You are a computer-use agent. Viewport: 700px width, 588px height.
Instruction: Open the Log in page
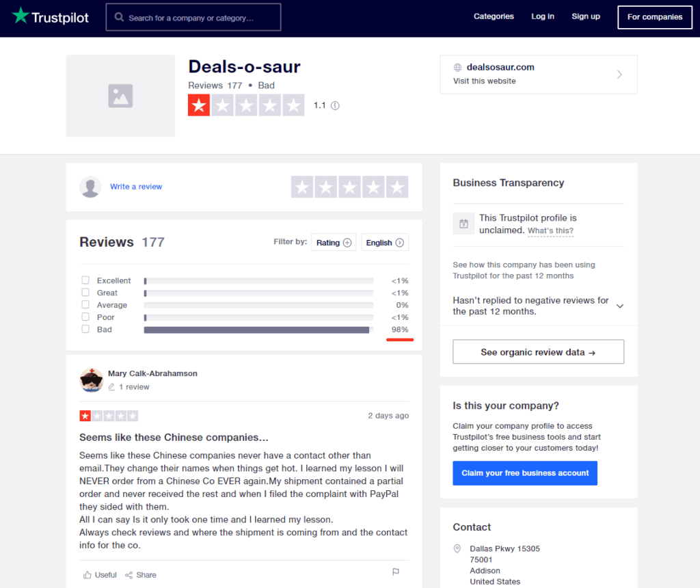click(x=543, y=16)
